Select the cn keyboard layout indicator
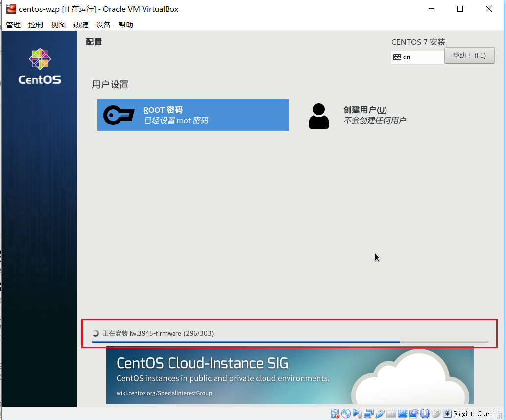 (417, 57)
